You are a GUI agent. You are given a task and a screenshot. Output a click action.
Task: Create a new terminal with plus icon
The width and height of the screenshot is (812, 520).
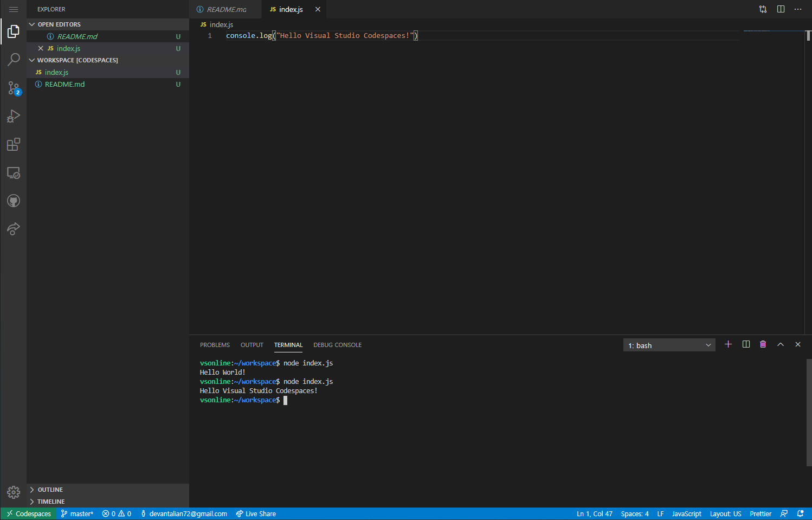[728, 344]
